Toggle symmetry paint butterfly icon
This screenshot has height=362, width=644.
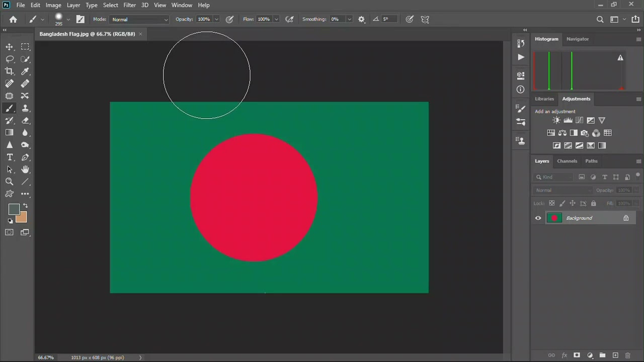click(x=425, y=19)
